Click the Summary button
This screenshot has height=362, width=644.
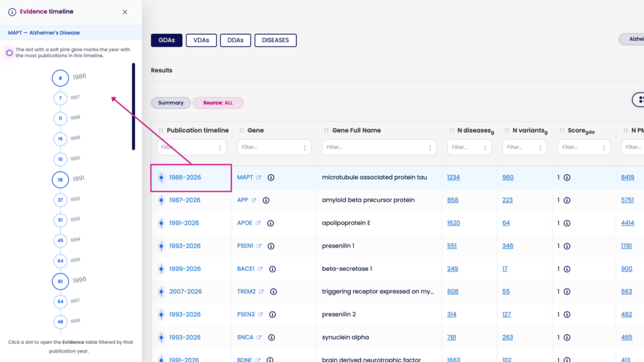(x=170, y=102)
